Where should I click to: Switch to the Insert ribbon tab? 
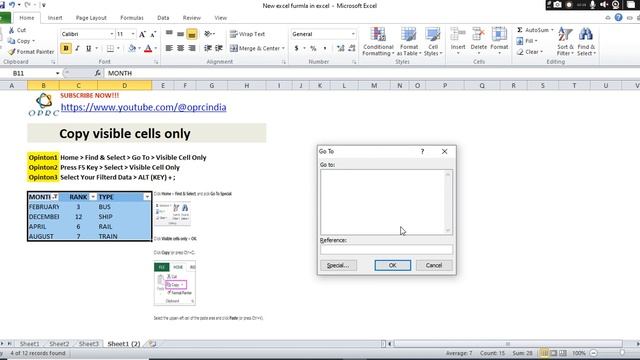(55, 18)
